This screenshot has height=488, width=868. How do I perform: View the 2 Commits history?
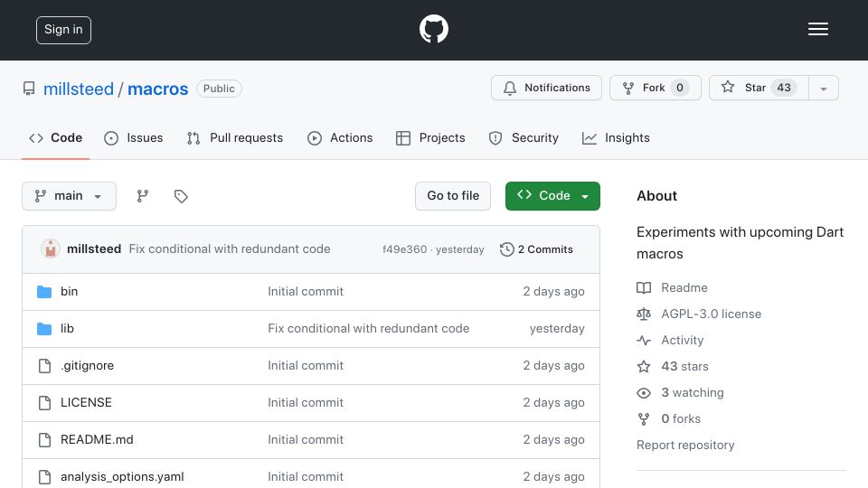pyautogui.click(x=536, y=249)
